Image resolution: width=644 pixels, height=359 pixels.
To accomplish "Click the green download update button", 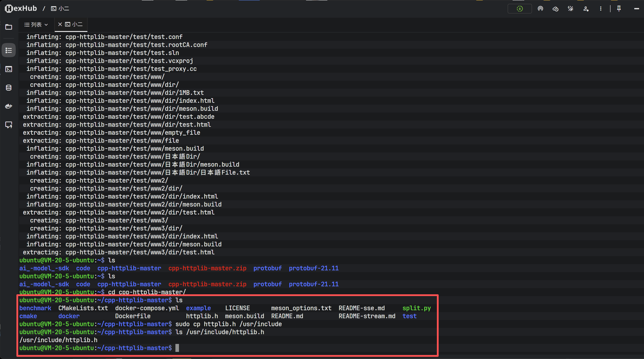I will 520,9.
